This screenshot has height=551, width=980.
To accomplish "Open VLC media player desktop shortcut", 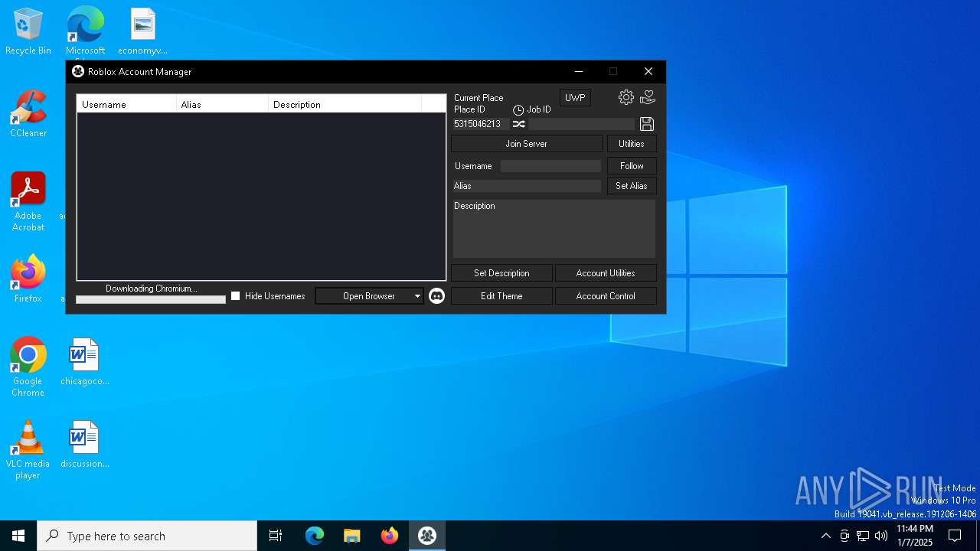I will coord(28,450).
